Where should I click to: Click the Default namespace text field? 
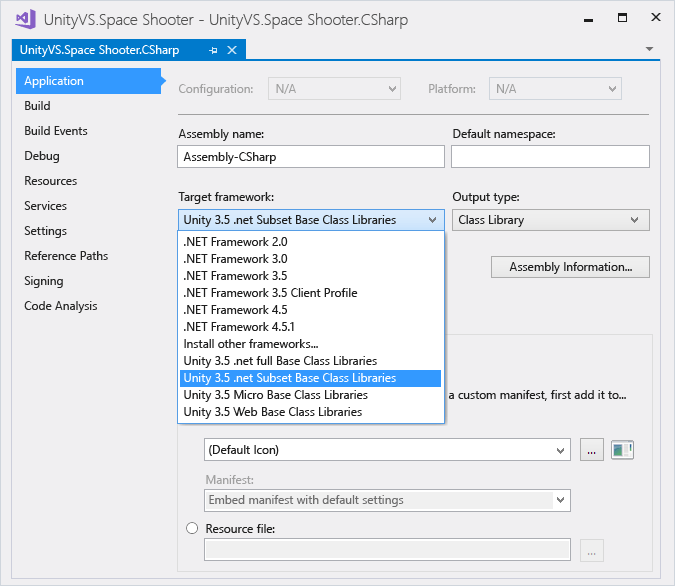[550, 157]
